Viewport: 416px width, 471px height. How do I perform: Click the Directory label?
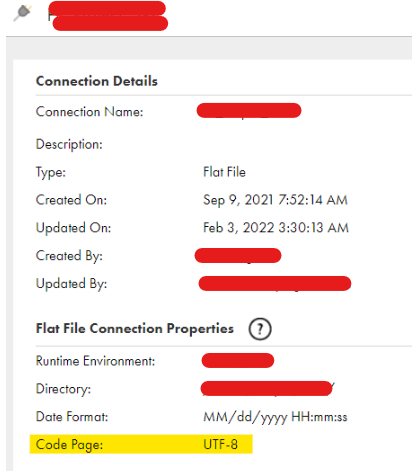point(63,389)
